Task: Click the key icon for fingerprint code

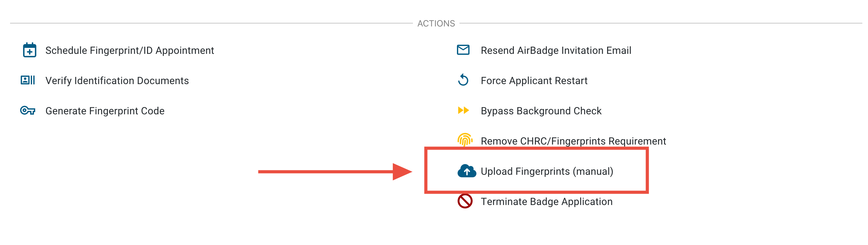Action: (x=28, y=110)
